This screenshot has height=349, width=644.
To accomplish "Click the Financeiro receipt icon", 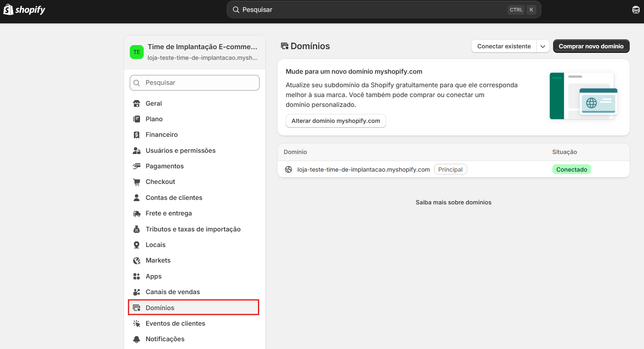I will click(x=137, y=135).
